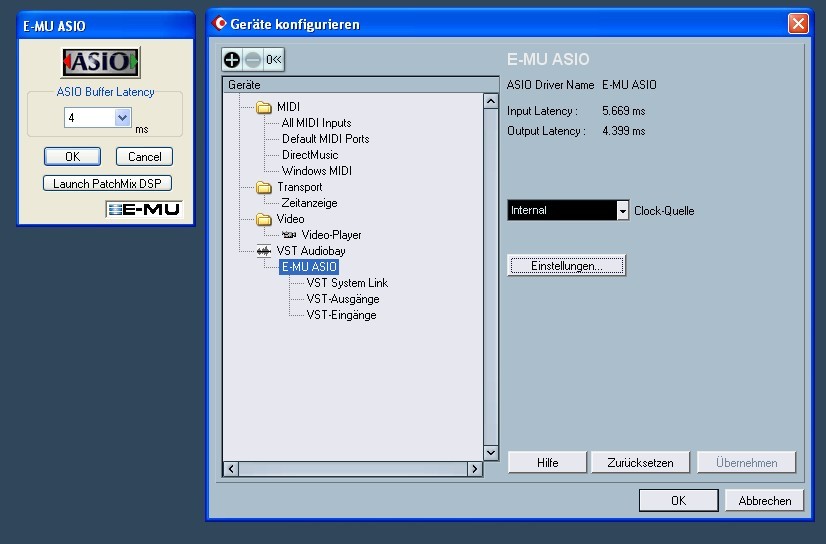The width and height of the screenshot is (826, 544).
Task: Click the Cubase icon in Geräte konfigurieren title bar
Action: click(x=219, y=24)
